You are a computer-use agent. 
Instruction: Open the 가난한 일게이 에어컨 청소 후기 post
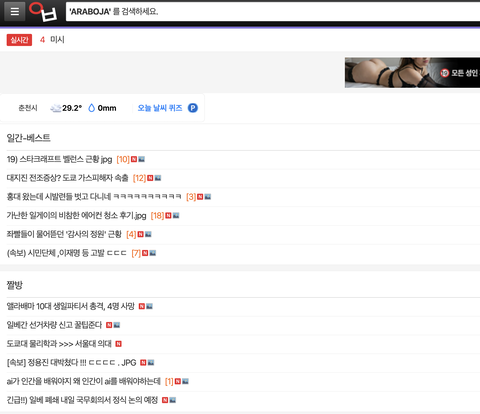[x=76, y=216]
